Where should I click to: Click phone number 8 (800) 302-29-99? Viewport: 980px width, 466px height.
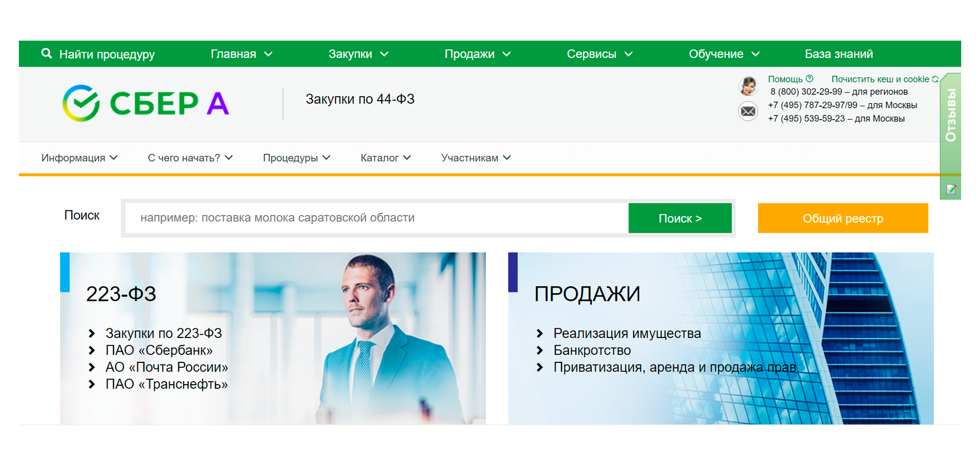806,92
